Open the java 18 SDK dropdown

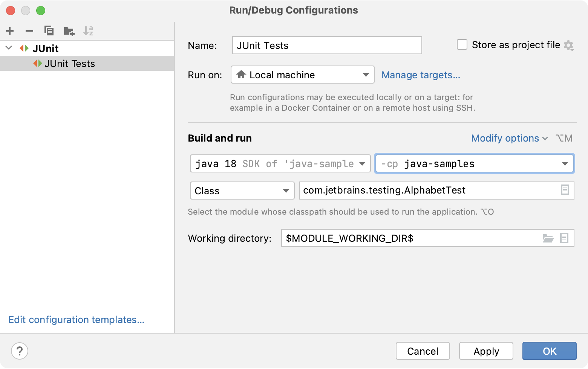pos(280,163)
